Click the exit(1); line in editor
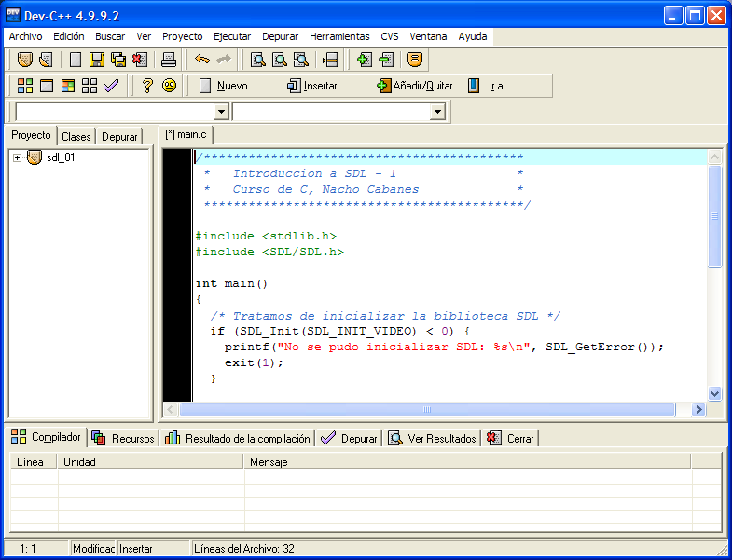 pos(254,362)
